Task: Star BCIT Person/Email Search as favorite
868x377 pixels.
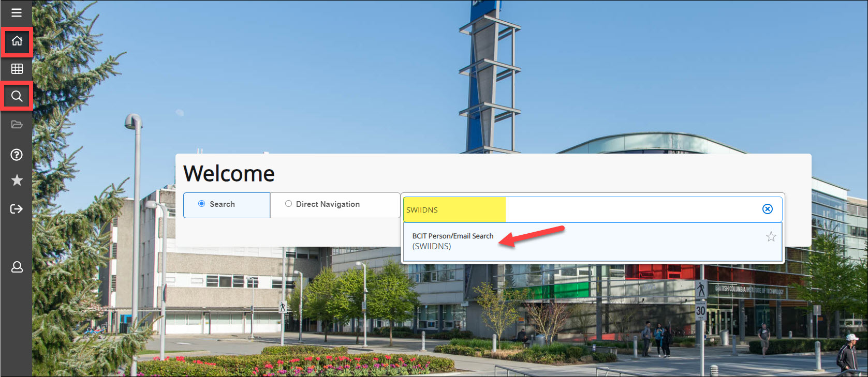Action: click(771, 237)
